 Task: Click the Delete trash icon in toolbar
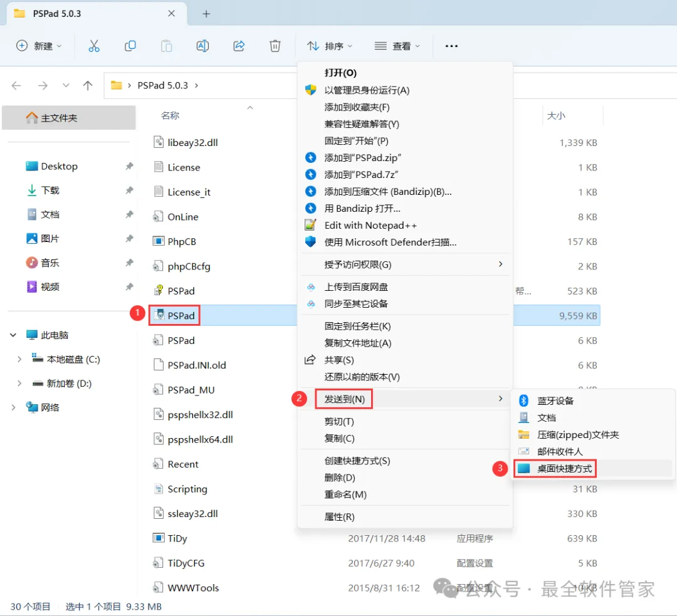[x=275, y=46]
